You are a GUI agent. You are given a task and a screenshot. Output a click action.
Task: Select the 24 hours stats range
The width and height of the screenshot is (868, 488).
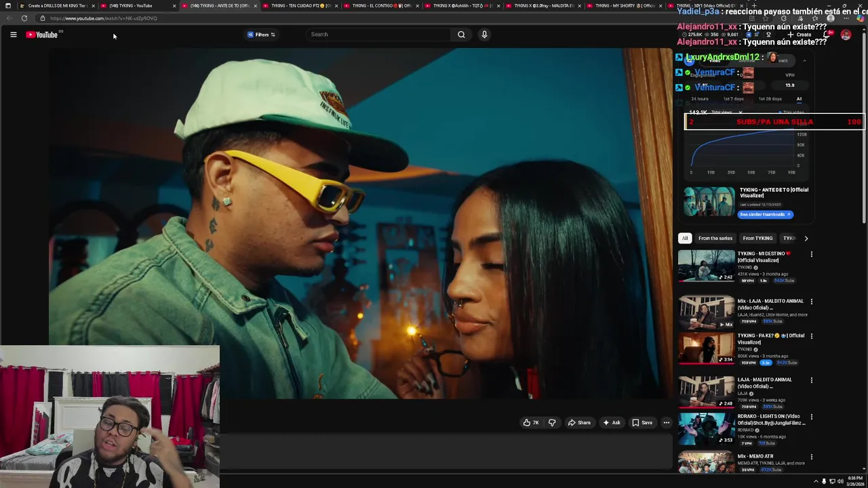700,99
